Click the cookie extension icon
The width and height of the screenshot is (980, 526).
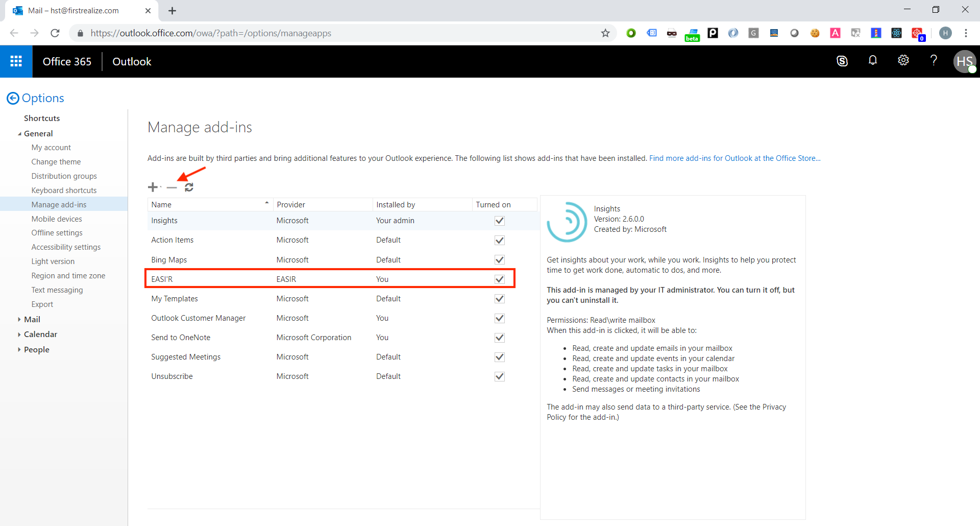[x=815, y=33]
